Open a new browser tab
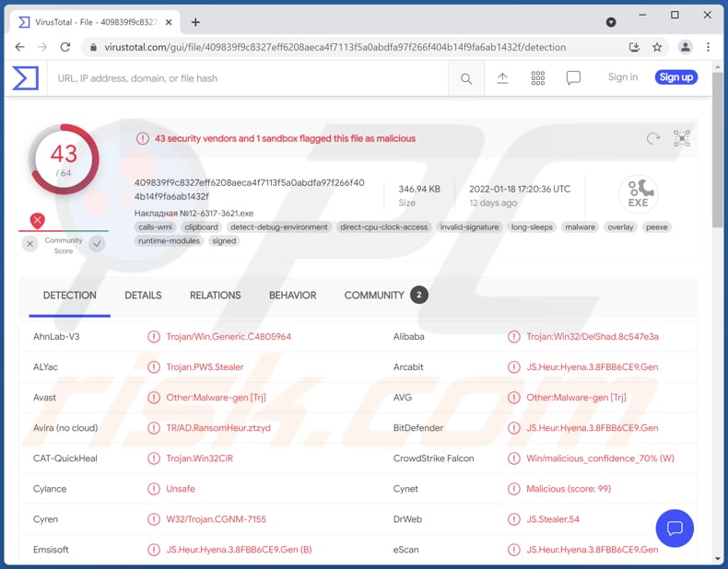 tap(195, 22)
